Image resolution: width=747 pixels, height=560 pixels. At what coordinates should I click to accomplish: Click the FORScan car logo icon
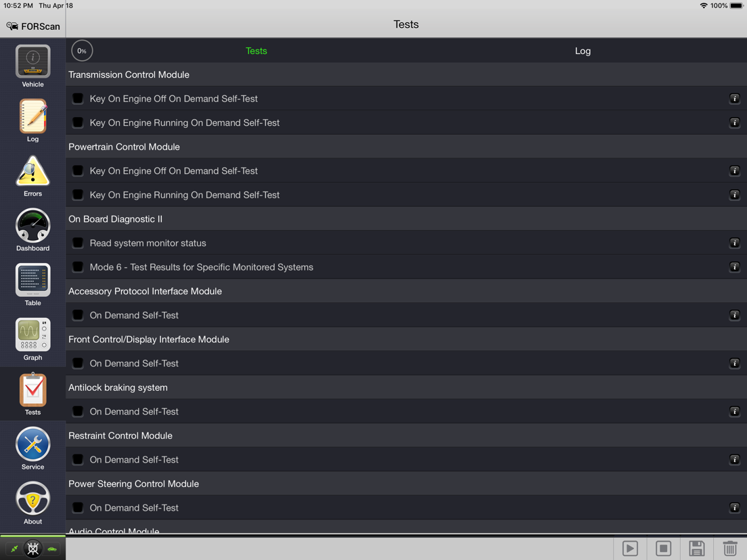(12, 26)
